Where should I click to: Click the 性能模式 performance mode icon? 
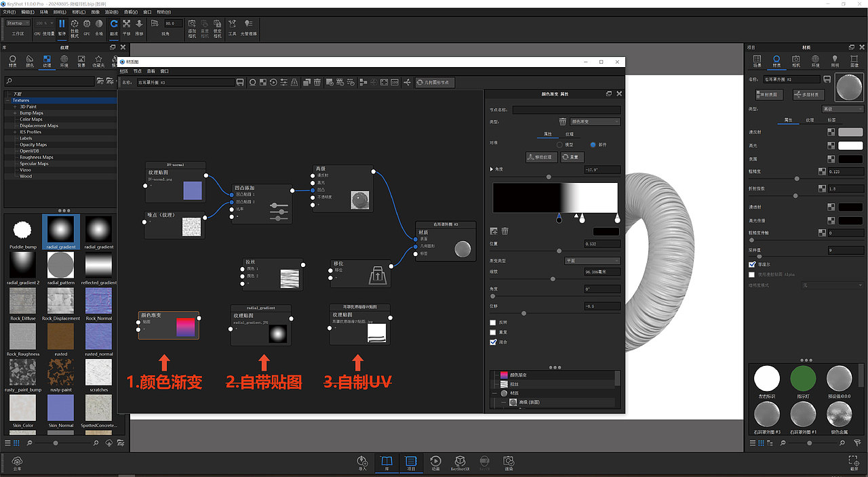click(x=75, y=24)
